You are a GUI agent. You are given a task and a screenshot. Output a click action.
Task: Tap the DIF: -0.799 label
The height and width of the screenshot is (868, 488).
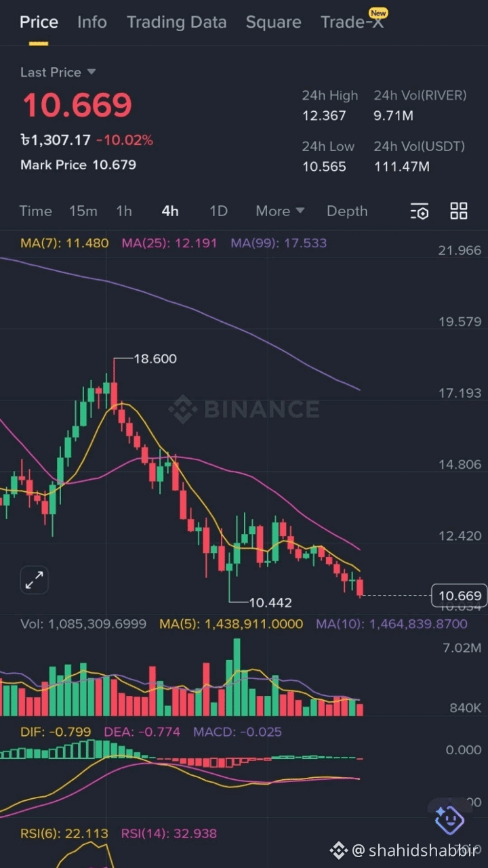click(56, 732)
